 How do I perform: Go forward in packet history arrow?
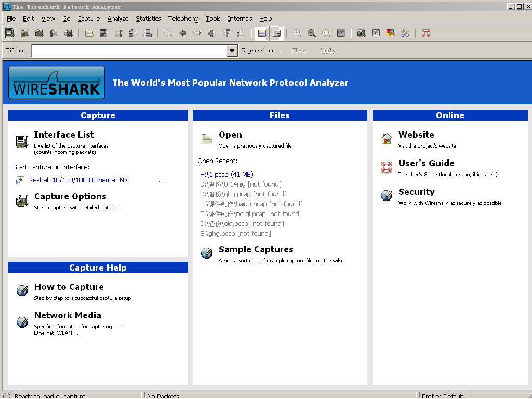point(197,33)
